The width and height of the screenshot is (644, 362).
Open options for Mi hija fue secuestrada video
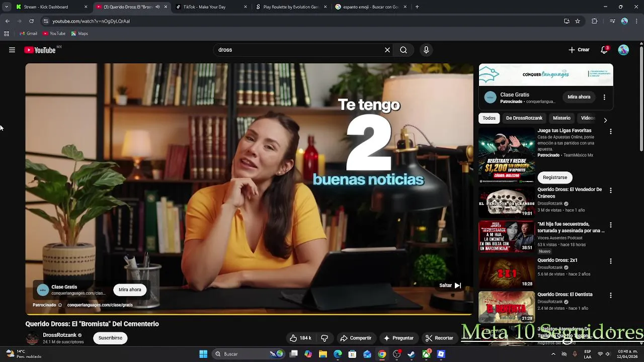611,225
